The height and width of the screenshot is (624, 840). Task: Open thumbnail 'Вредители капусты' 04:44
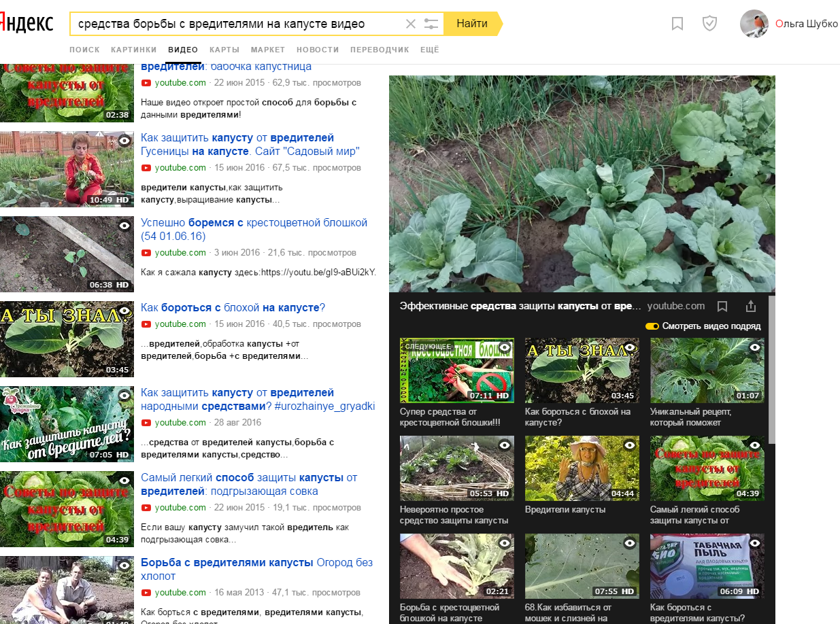click(x=582, y=468)
